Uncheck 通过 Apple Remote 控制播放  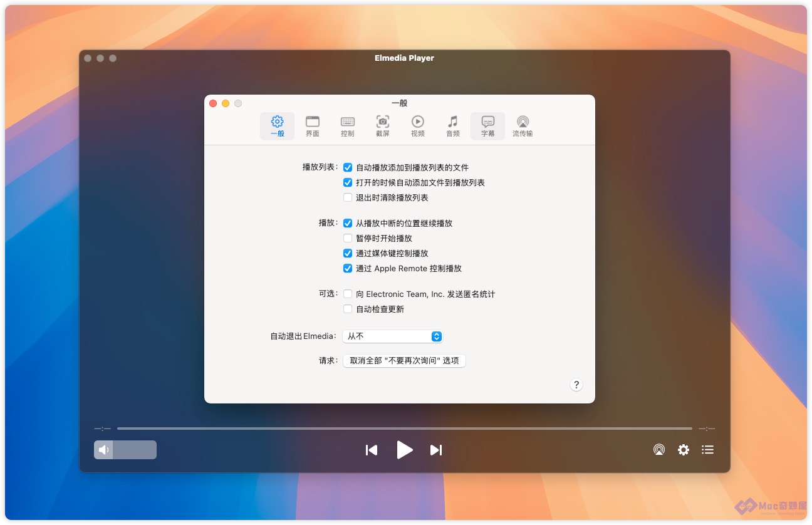point(348,268)
